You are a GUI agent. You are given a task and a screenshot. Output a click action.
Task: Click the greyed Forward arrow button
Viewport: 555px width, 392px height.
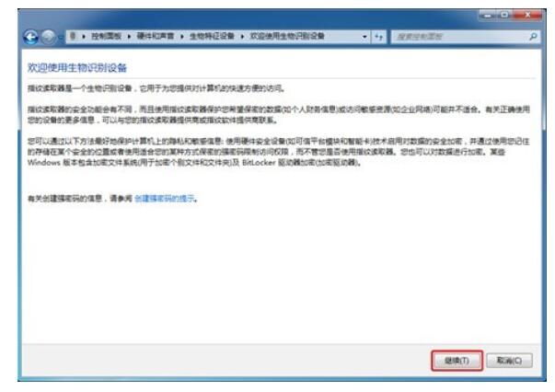(x=49, y=37)
